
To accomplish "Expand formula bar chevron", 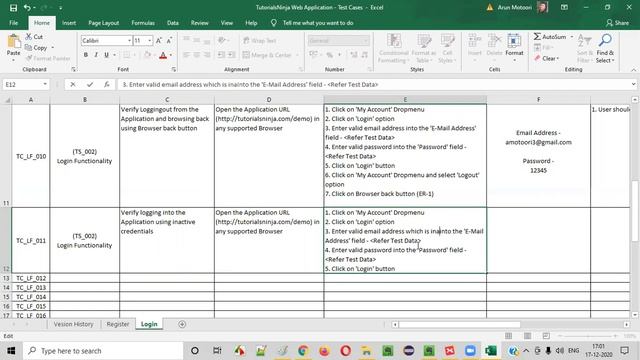I will 633,84.
